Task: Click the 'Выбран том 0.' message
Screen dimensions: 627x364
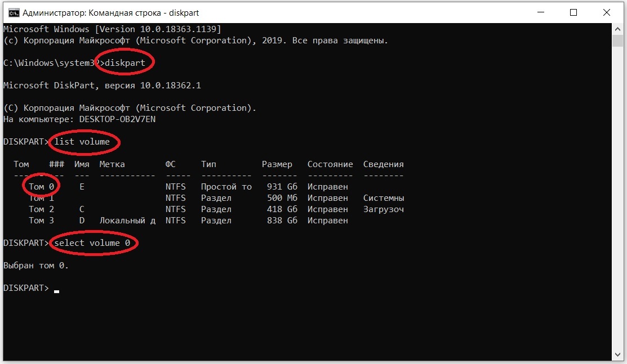Action: [36, 266]
